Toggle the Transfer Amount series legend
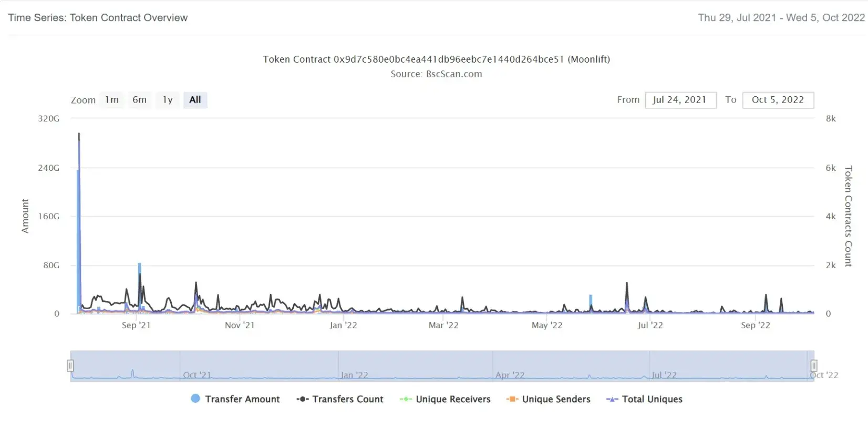Screen dimensions: 868x428 click(x=235, y=399)
